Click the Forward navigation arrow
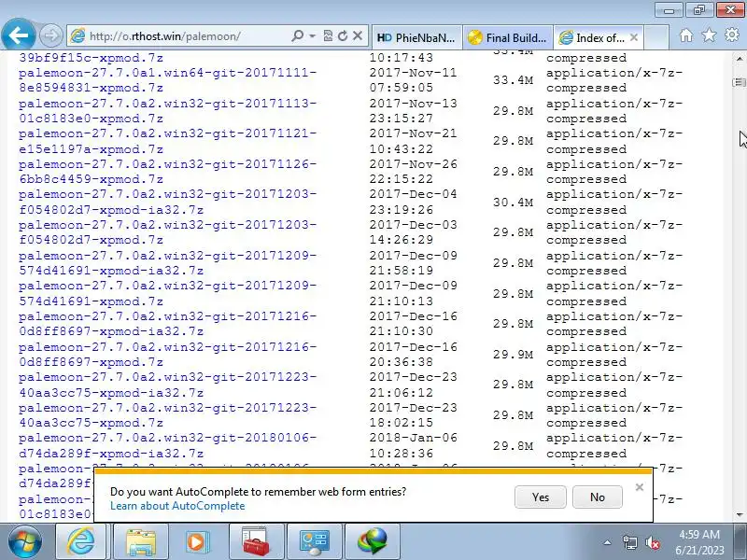The height and width of the screenshot is (560, 747). pyautogui.click(x=51, y=35)
